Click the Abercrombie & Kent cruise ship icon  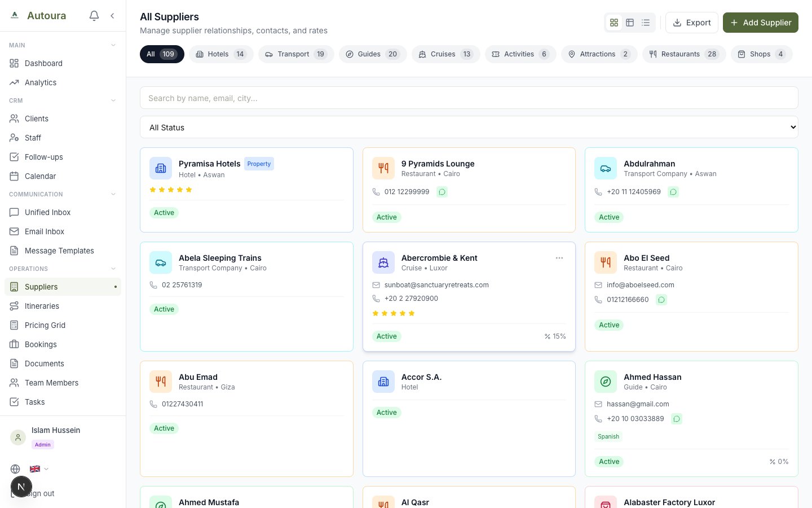pos(383,262)
